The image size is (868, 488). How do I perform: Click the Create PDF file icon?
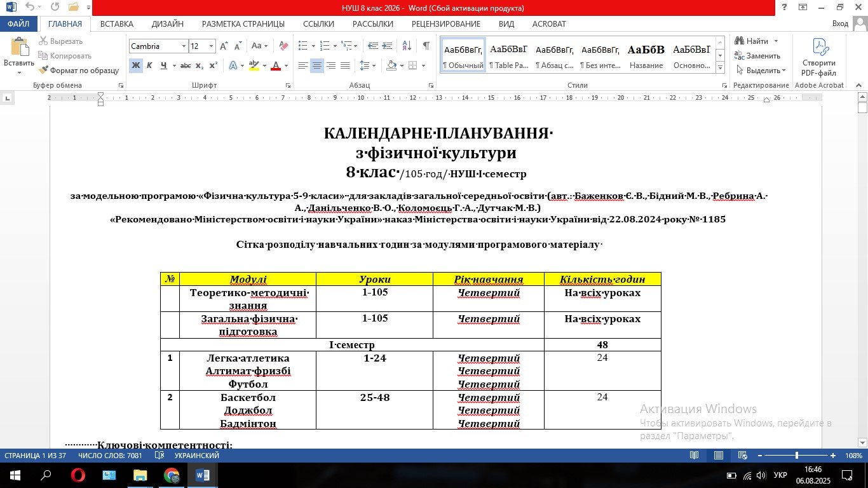(818, 48)
